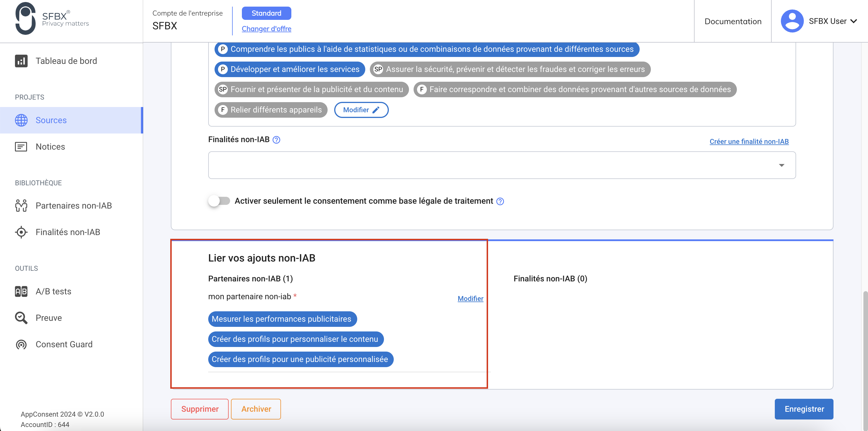Viewport: 868px width, 431px height.
Task: Click the Preuve magnifier icon
Action: click(20, 317)
